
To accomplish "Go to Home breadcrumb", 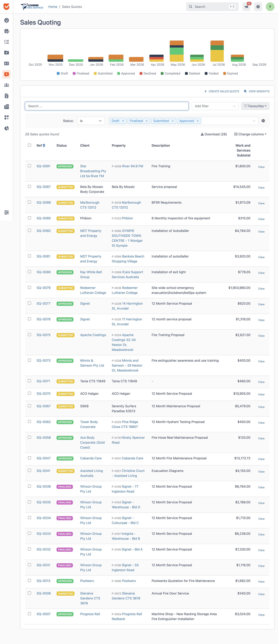I will click(x=53, y=7).
